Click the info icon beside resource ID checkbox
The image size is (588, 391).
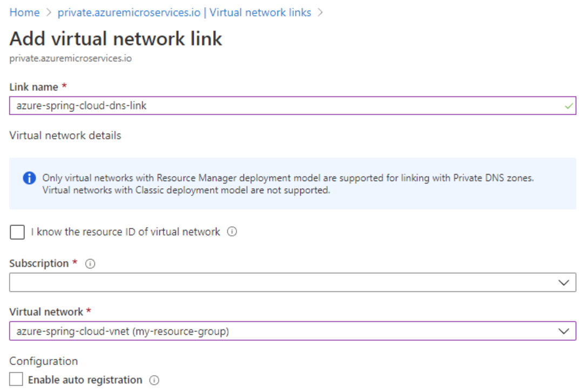233,232
